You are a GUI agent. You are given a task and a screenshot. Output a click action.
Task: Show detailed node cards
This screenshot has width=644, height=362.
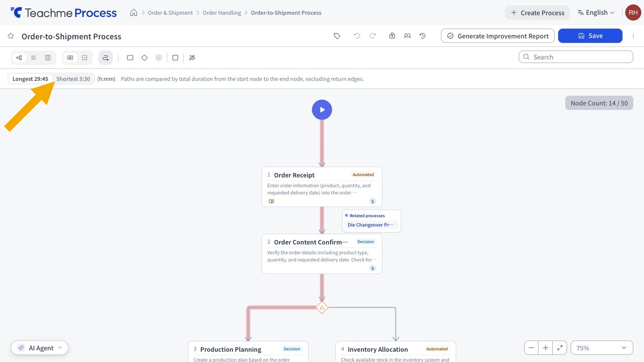coord(70,58)
